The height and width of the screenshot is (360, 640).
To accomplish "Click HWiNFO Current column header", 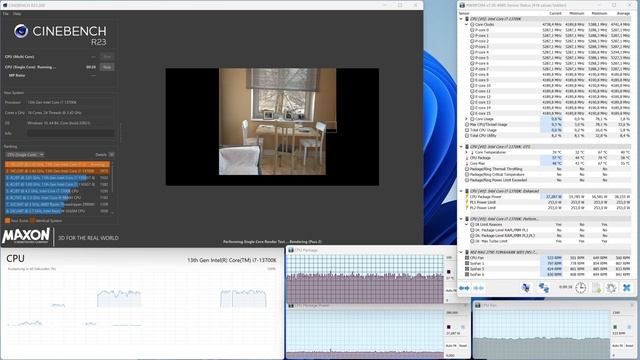I will pos(555,13).
